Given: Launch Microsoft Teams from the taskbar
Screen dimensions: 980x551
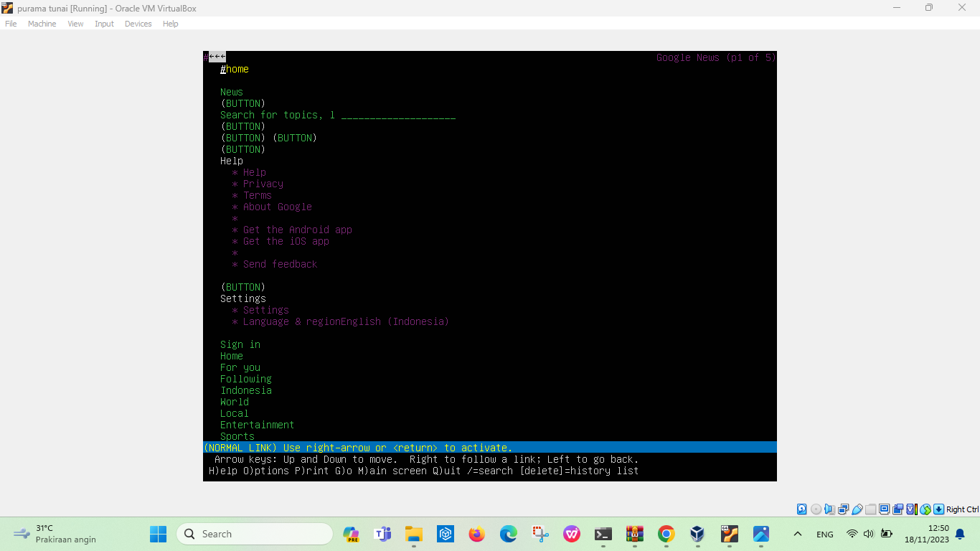Looking at the screenshot, I should [382, 534].
